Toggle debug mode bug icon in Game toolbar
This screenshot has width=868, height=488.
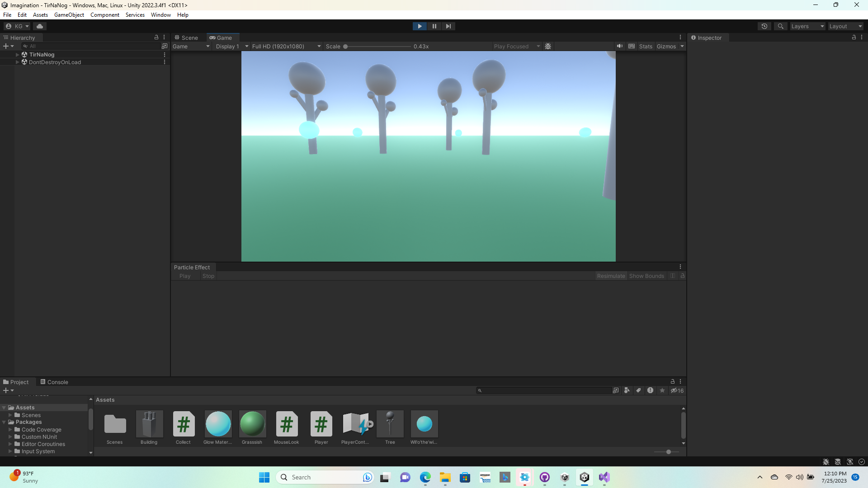click(x=548, y=46)
